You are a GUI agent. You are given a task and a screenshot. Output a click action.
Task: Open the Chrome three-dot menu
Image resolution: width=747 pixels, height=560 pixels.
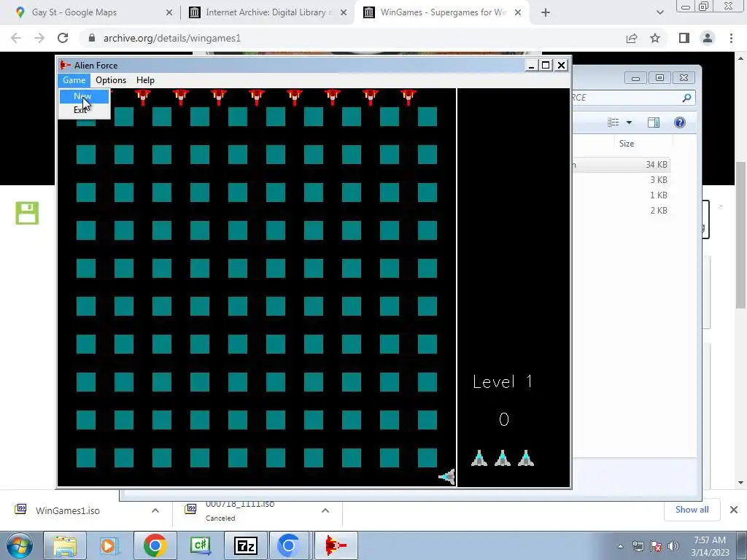[731, 38]
